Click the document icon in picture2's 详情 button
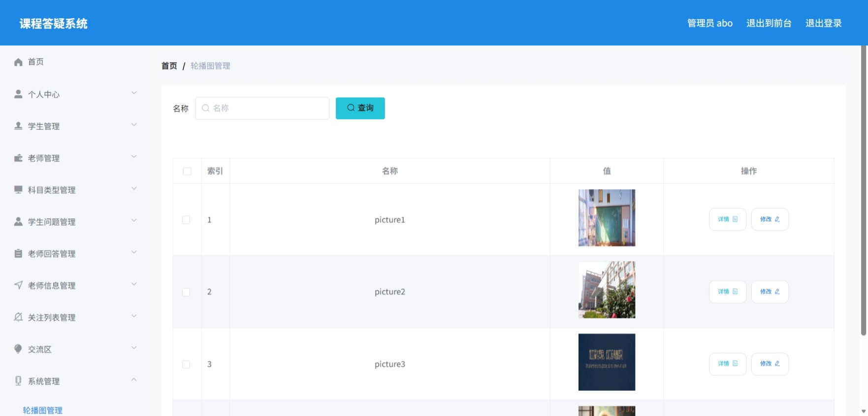The width and height of the screenshot is (868, 416). coord(735,292)
